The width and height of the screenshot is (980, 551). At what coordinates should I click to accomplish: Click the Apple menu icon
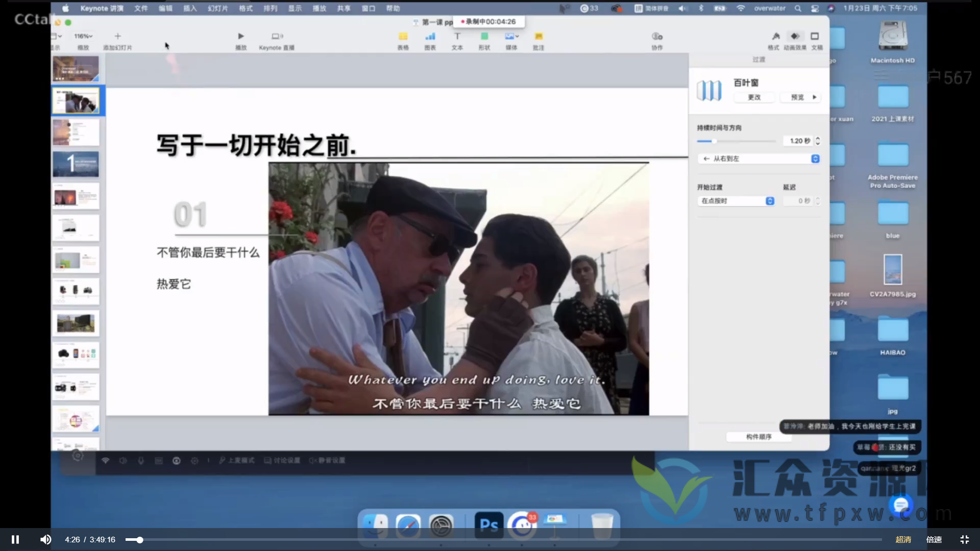pos(65,8)
